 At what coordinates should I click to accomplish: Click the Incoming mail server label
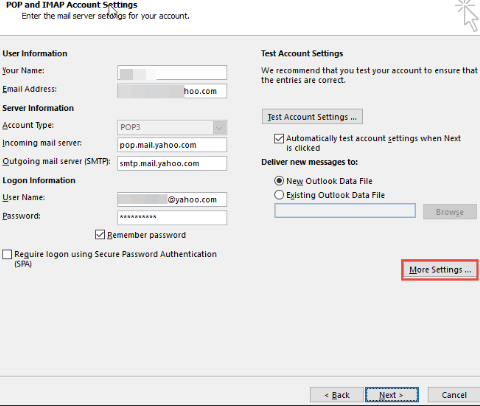click(42, 143)
